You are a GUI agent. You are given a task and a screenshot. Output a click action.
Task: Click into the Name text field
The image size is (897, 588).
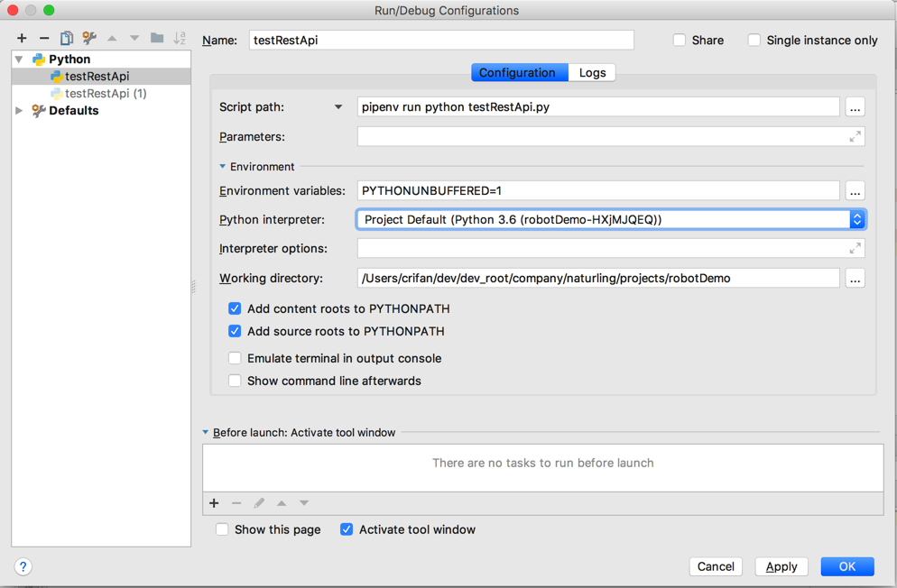441,41
